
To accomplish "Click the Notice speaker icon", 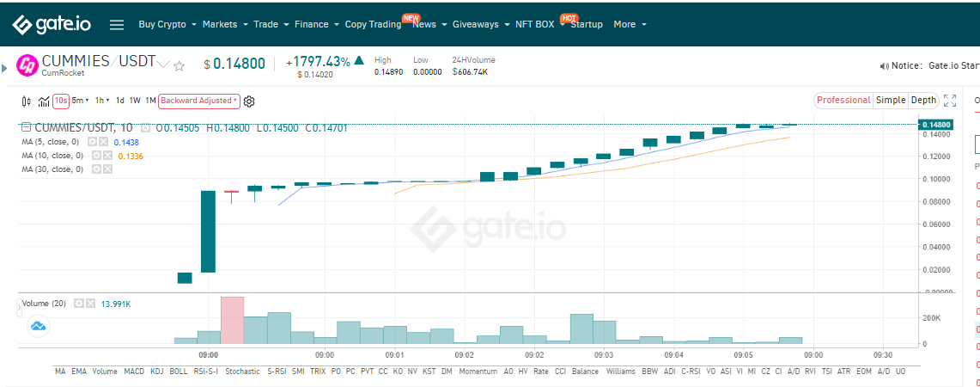I will point(884,65).
